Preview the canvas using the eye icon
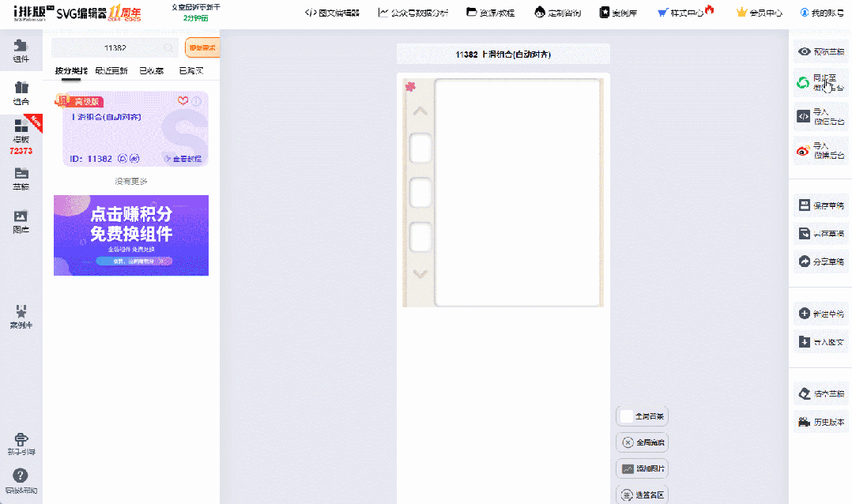 pyautogui.click(x=819, y=51)
